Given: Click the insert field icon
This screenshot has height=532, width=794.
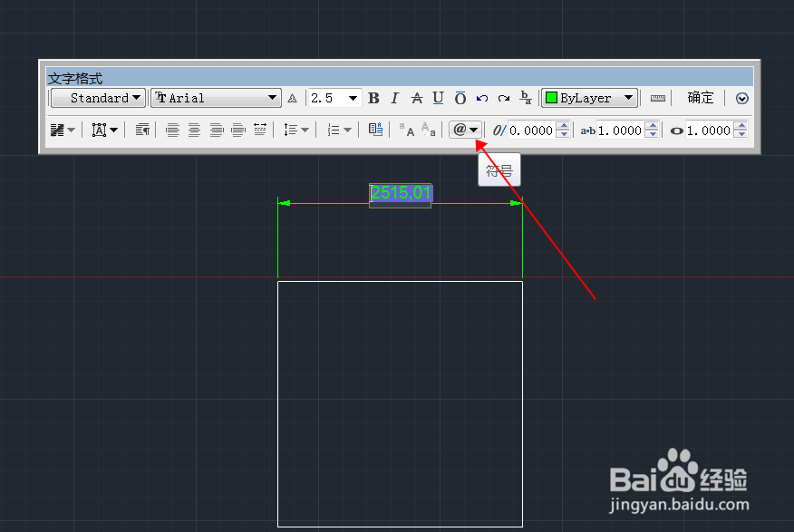Looking at the screenshot, I should 376,130.
